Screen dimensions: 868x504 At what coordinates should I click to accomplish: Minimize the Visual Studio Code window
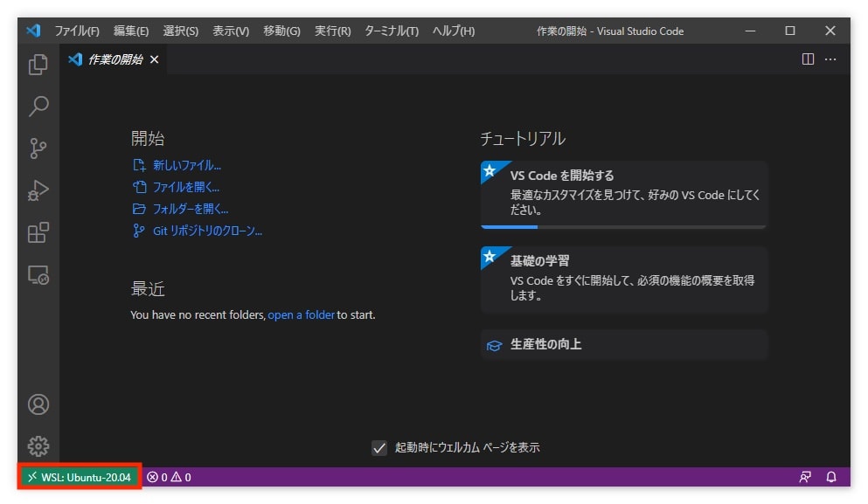[x=750, y=31]
